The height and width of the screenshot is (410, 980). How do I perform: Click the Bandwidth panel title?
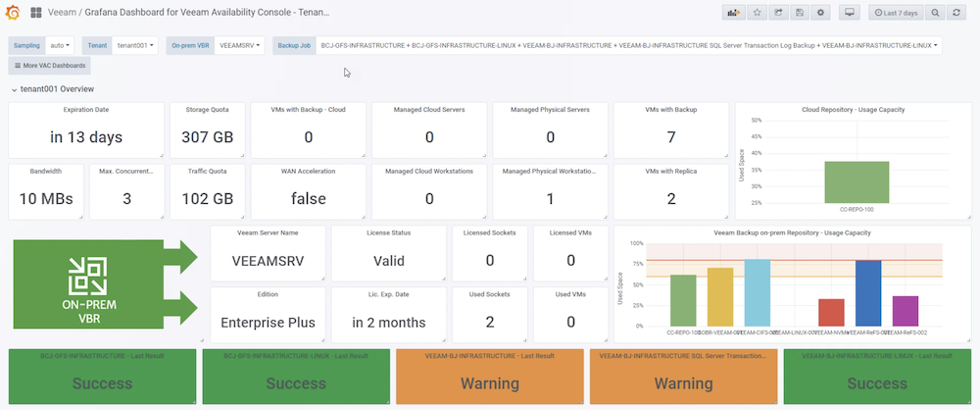pos(46,171)
